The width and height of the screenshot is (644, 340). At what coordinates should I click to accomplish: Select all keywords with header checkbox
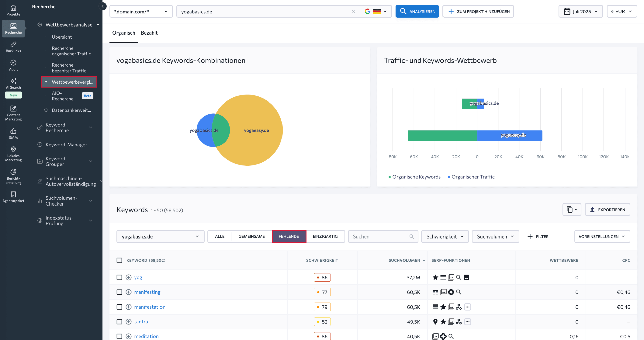click(x=119, y=260)
